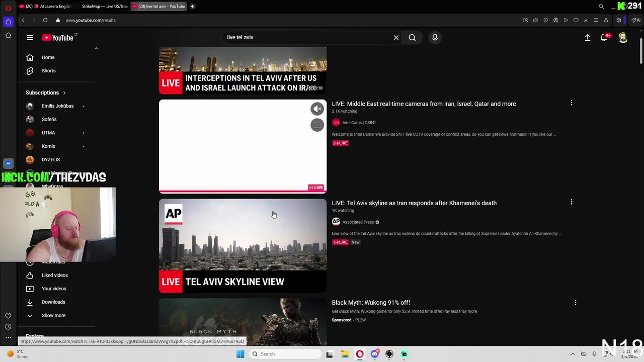
Task: Click the toolbar shield privacy icon
Action: click(545, 20)
